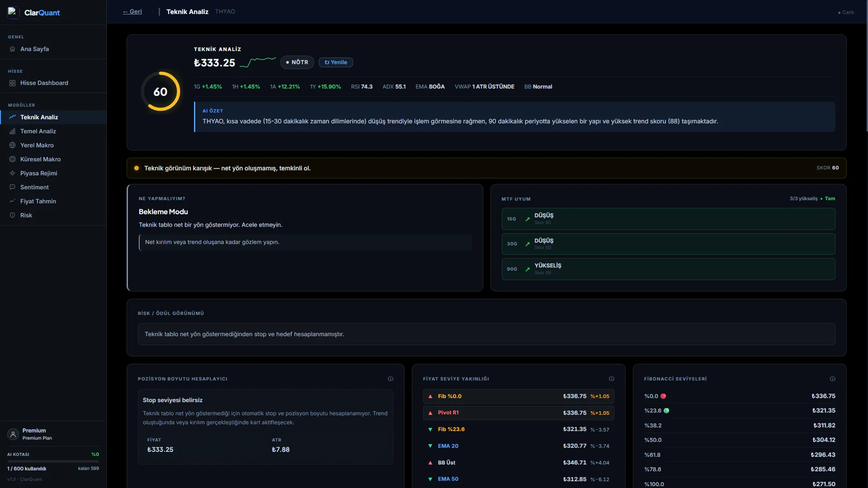Click the Fib %0.0 price level row
The image size is (868, 488).
519,396
